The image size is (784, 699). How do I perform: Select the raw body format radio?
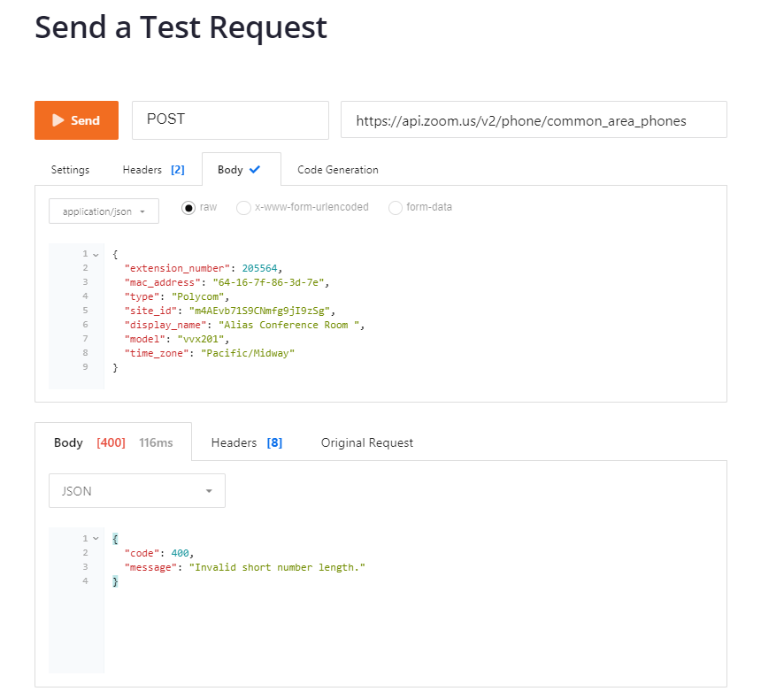coord(188,208)
